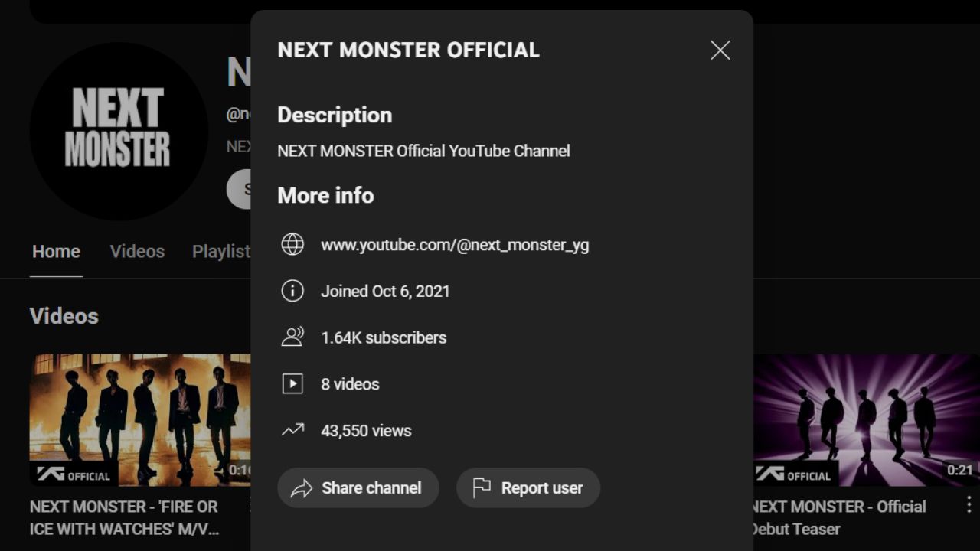The width and height of the screenshot is (980, 551).
Task: Click the video count play icon
Action: [292, 384]
